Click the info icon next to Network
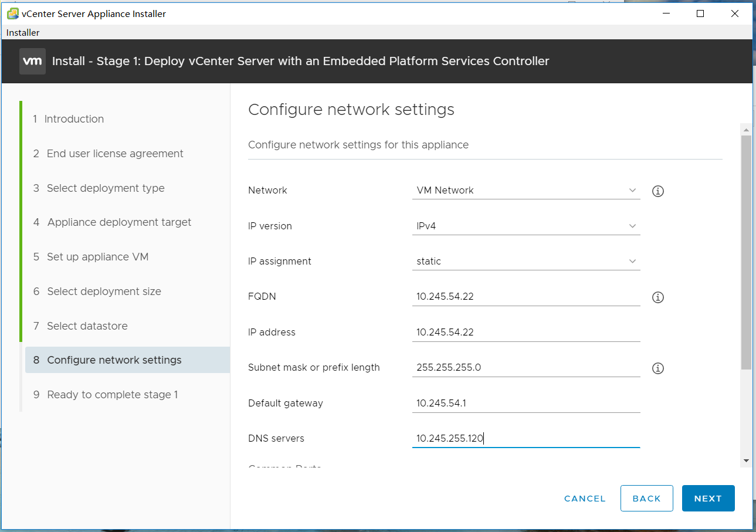 pos(657,191)
